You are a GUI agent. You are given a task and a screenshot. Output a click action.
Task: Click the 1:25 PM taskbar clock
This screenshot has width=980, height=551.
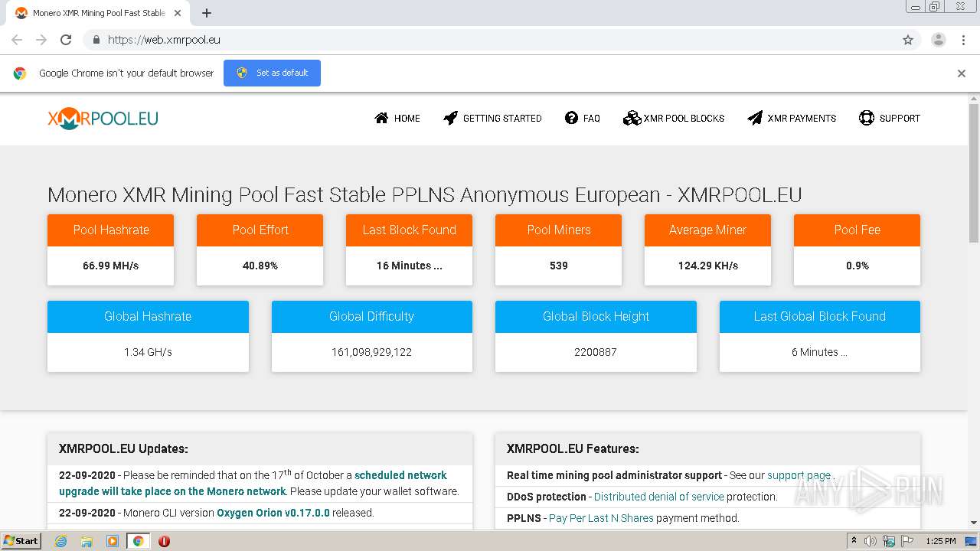point(940,541)
